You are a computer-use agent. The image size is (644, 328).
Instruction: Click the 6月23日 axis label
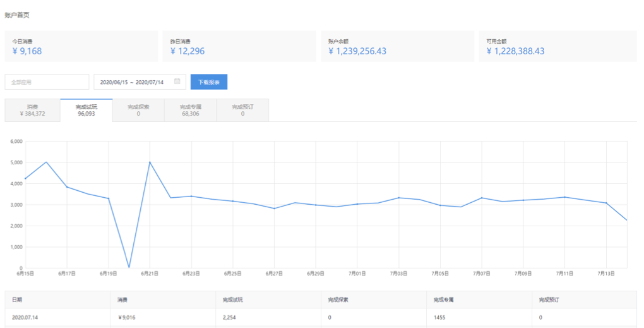(191, 273)
